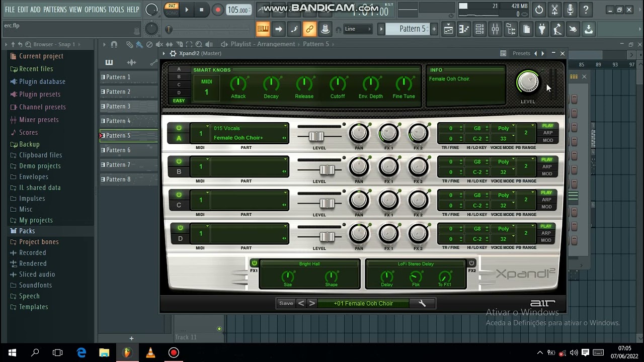644x362 pixels.
Task: Click the microphone one-click recording icon
Action: pos(570,10)
